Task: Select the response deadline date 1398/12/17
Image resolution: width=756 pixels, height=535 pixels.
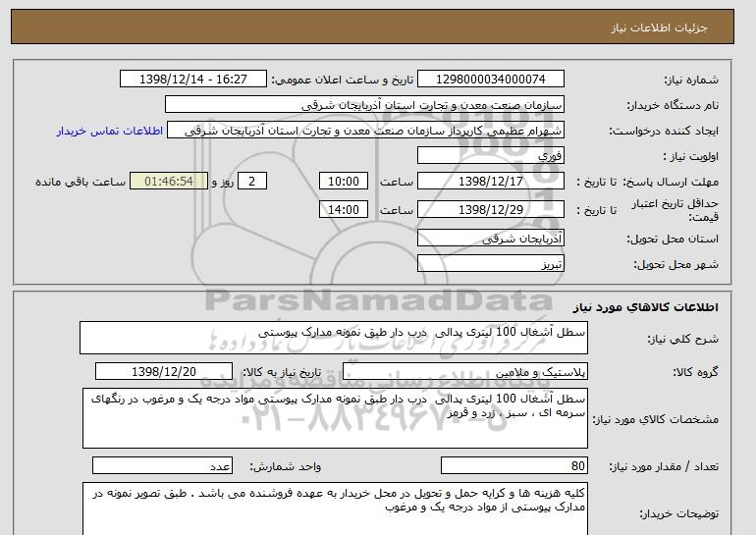Action: tap(490, 182)
